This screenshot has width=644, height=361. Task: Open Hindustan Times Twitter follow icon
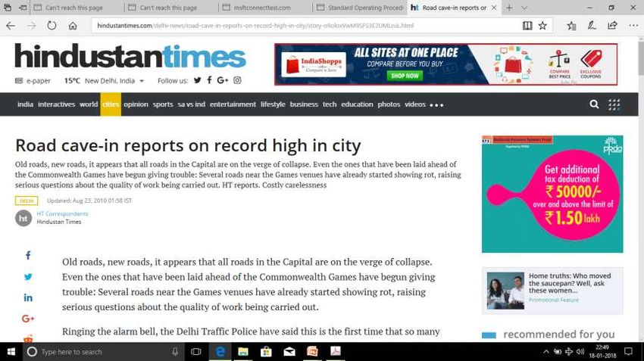click(x=198, y=80)
